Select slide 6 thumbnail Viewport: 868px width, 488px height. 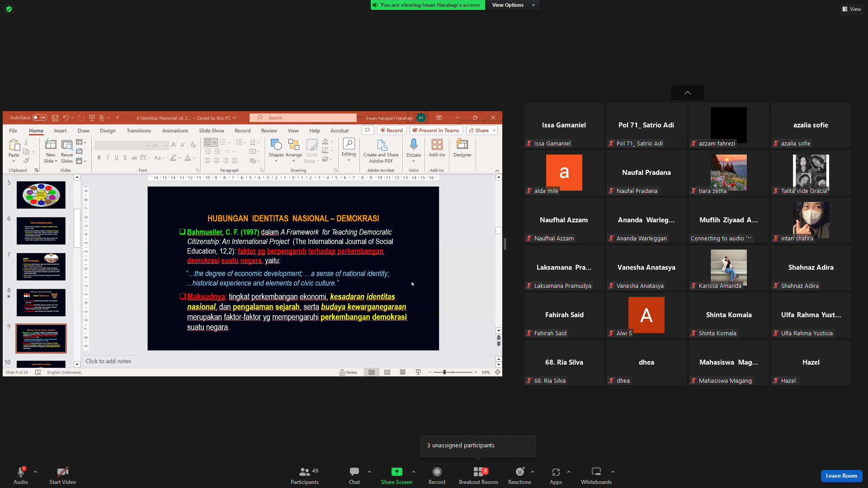pyautogui.click(x=41, y=231)
